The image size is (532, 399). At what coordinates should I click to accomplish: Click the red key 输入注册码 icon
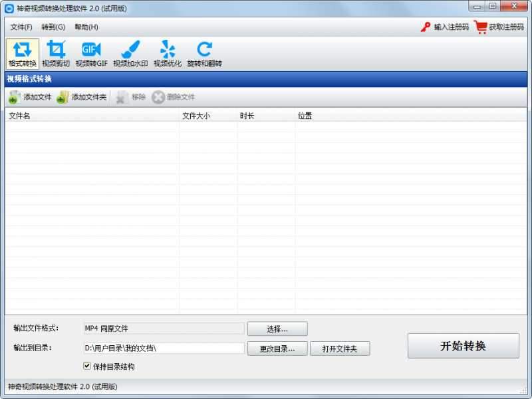click(426, 27)
